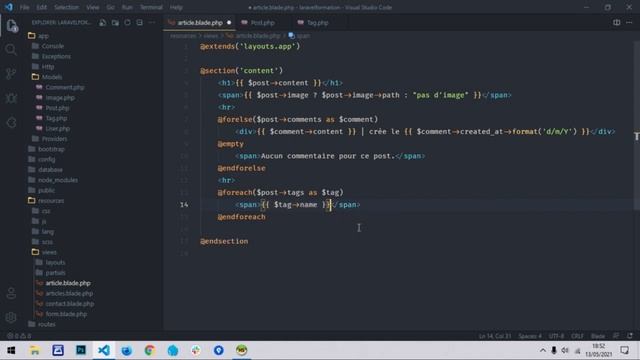Open the Accounts menu in activity bar

click(11, 293)
